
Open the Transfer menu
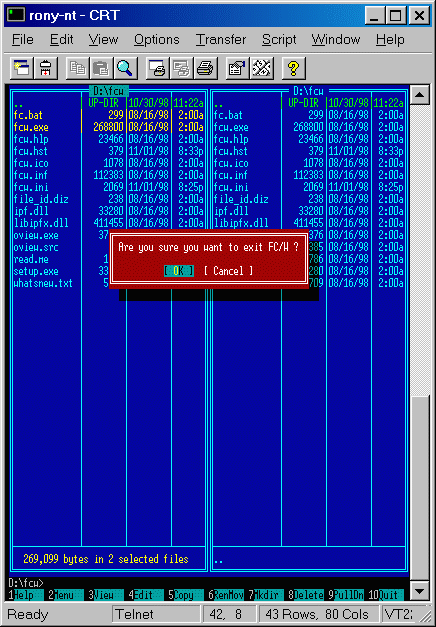tap(221, 40)
